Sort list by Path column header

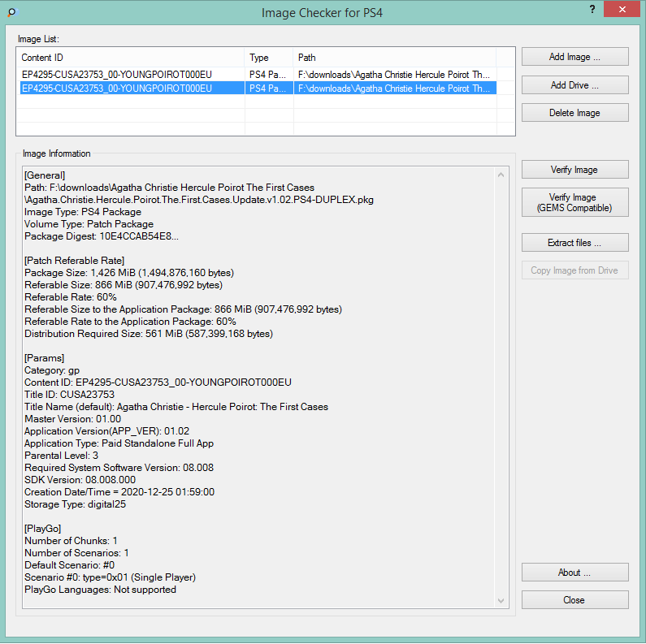point(395,58)
